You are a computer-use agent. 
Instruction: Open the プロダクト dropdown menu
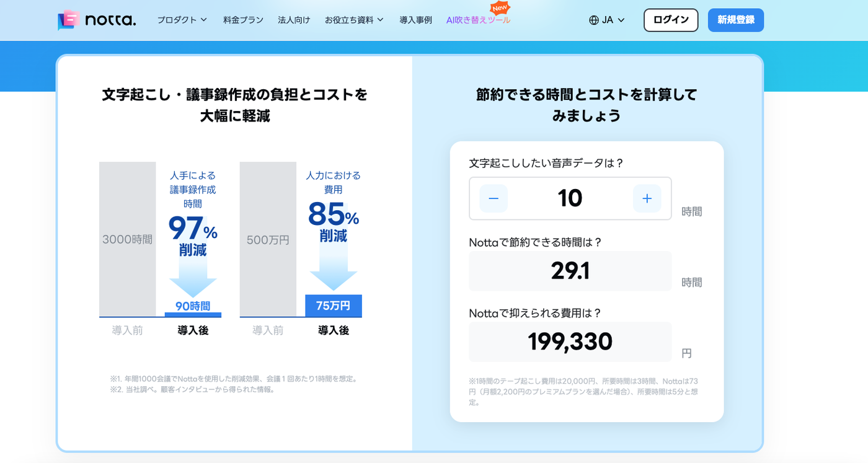pyautogui.click(x=182, y=20)
